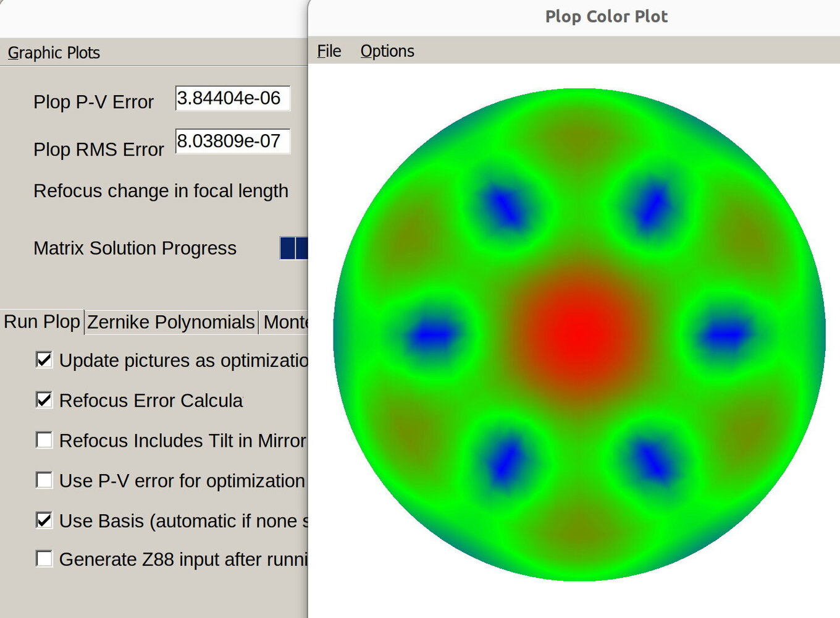Image resolution: width=840 pixels, height=618 pixels.
Task: Click the Plop RMS Error label
Action: pyautogui.click(x=99, y=150)
